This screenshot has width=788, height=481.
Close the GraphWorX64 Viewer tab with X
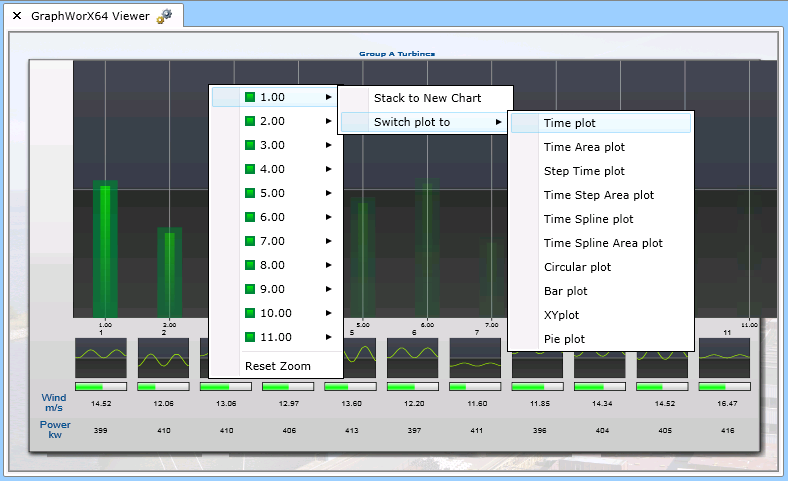pos(17,16)
